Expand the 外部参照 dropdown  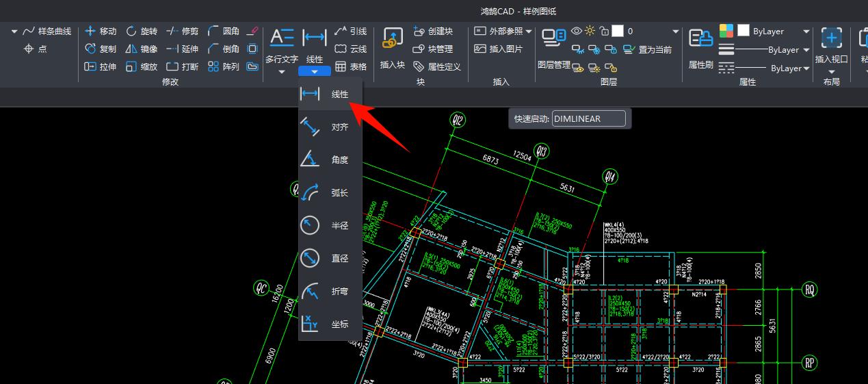click(529, 31)
